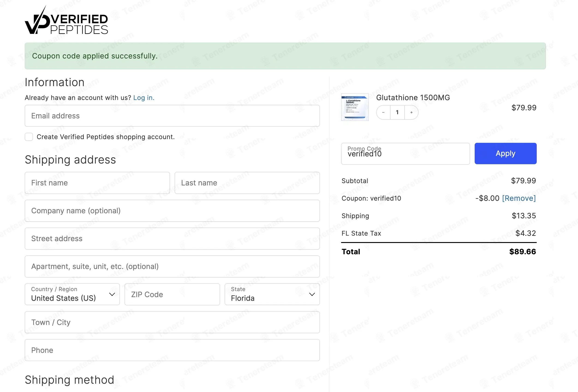Increase quantity with the plus button
Viewport: 578px width, 392px height.
[411, 113]
